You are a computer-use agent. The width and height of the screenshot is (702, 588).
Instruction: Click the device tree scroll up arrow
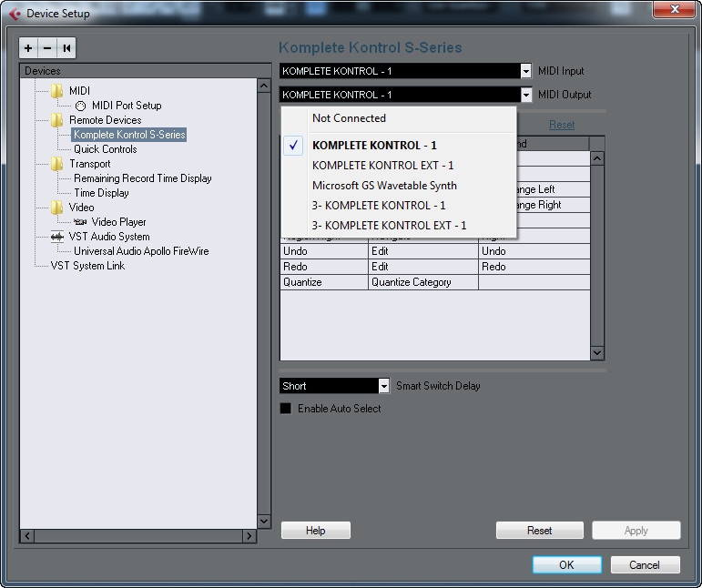click(264, 86)
